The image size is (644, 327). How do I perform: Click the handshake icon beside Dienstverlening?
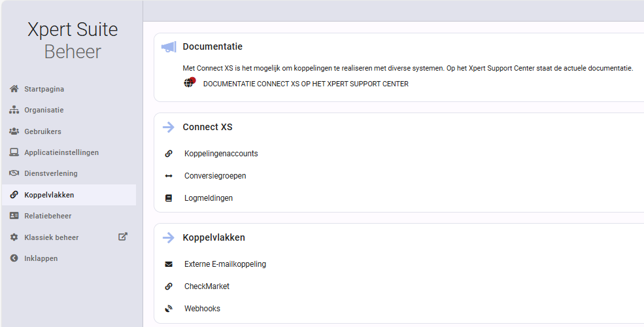tap(14, 173)
